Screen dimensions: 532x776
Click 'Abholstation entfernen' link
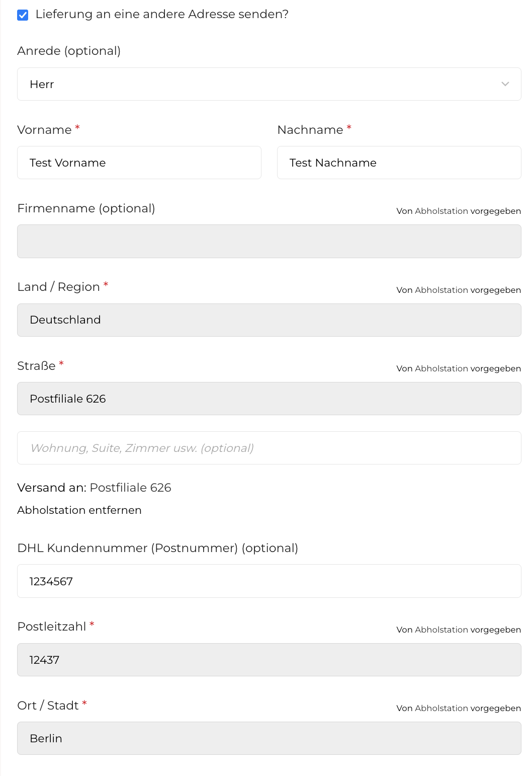[x=79, y=510]
